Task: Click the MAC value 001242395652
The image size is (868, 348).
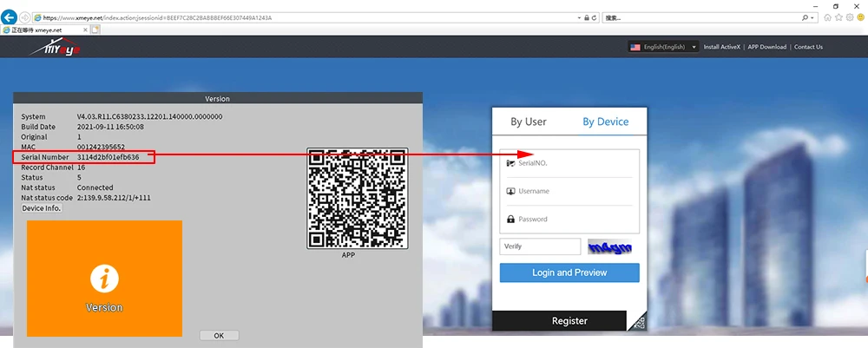Action: pyautogui.click(x=101, y=148)
